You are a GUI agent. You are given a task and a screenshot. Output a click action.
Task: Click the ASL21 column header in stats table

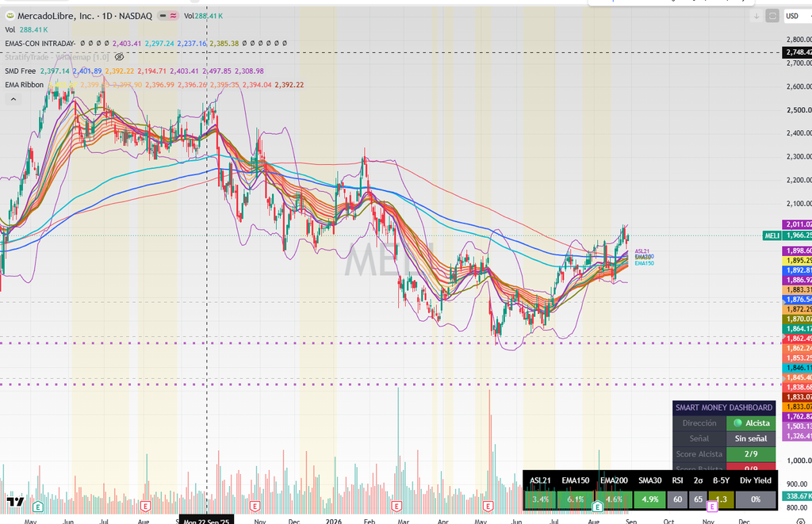point(540,480)
